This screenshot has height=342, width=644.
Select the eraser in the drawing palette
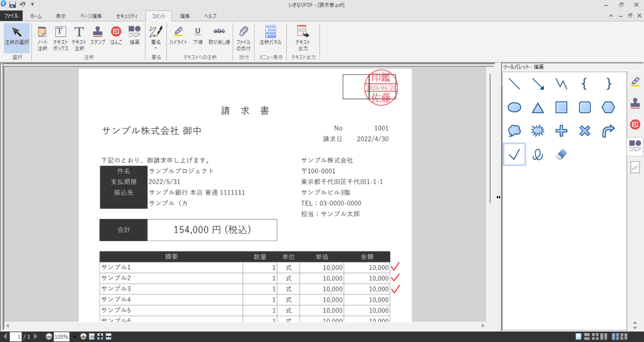pos(561,154)
